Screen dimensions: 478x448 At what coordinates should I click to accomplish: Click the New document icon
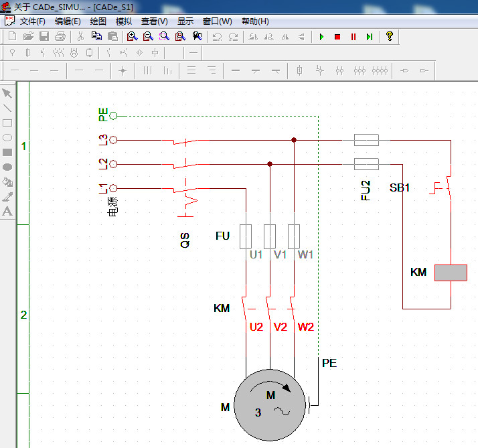point(12,36)
